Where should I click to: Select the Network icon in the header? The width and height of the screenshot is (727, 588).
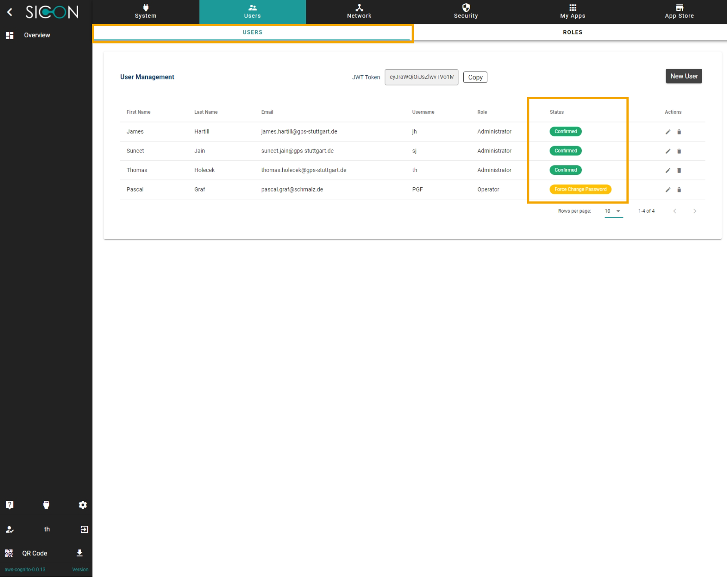[359, 12]
